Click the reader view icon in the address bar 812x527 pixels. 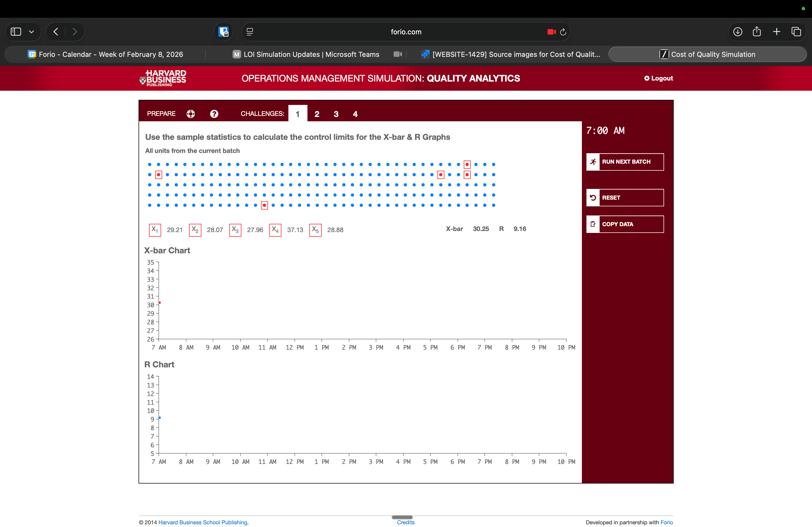click(250, 32)
